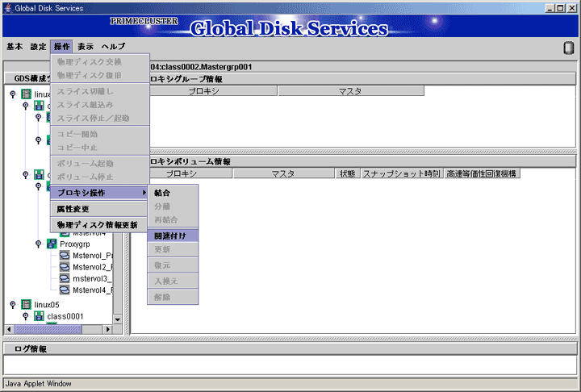
Task: Click the tree's horizontal scrollbar thumb
Action: tap(48, 329)
